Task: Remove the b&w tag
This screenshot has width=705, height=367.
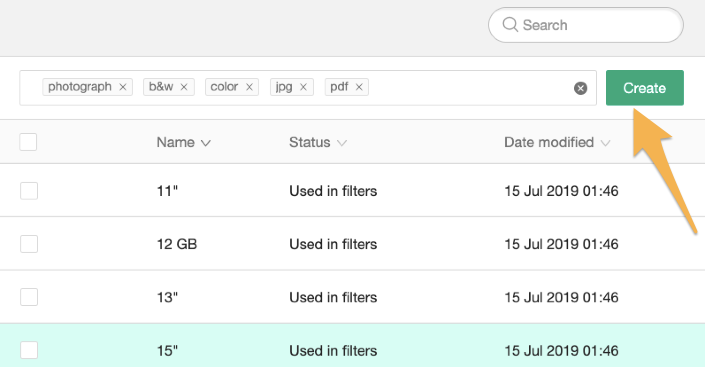Action: [184, 87]
